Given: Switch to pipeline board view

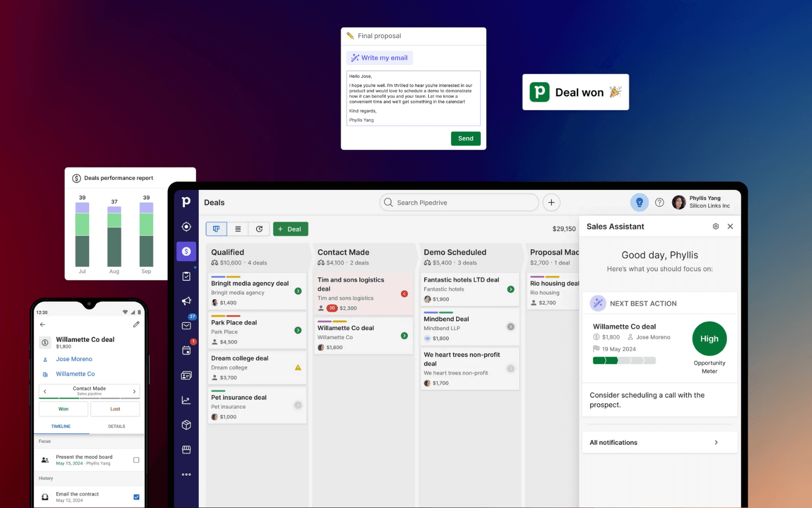Looking at the screenshot, I should [216, 229].
